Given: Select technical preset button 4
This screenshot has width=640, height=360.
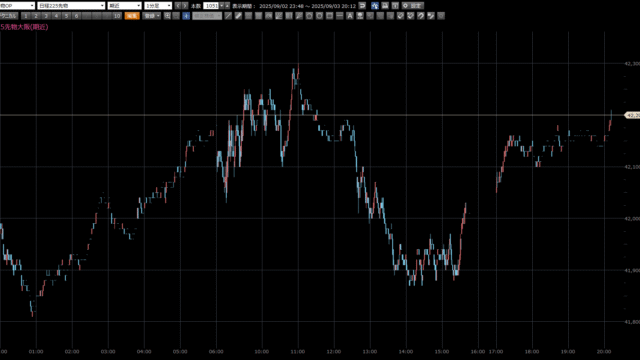Looking at the screenshot, I should tap(56, 16).
